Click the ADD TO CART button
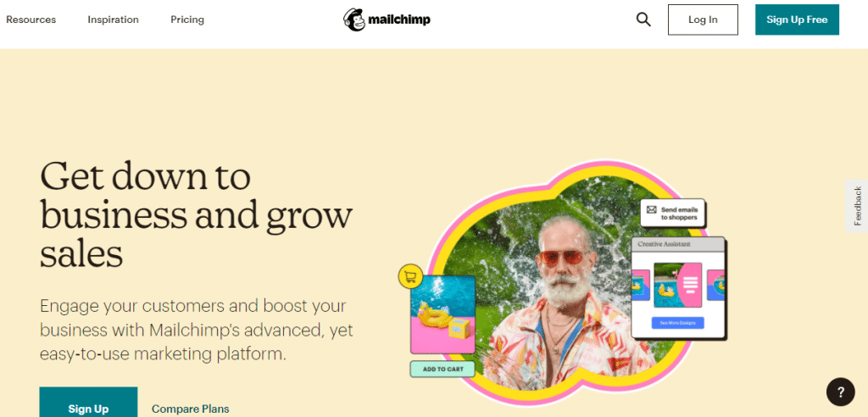868x417 pixels. [442, 369]
